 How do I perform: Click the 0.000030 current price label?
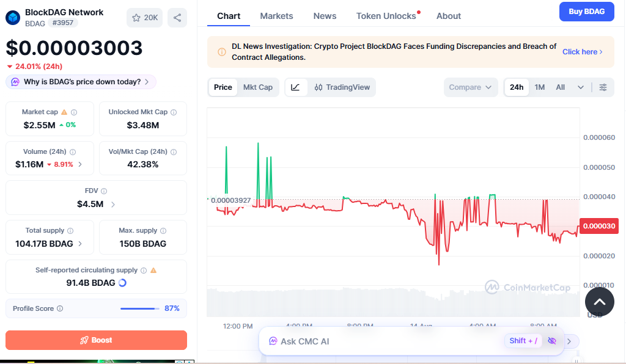tap(599, 226)
